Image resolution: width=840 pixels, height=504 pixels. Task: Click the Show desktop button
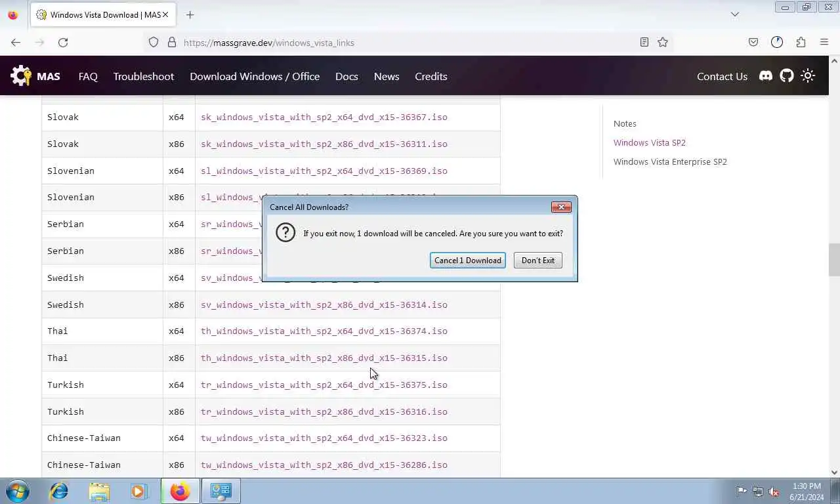835,491
